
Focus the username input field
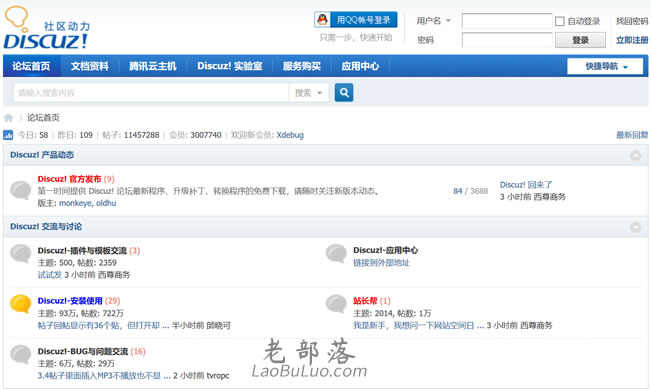507,21
